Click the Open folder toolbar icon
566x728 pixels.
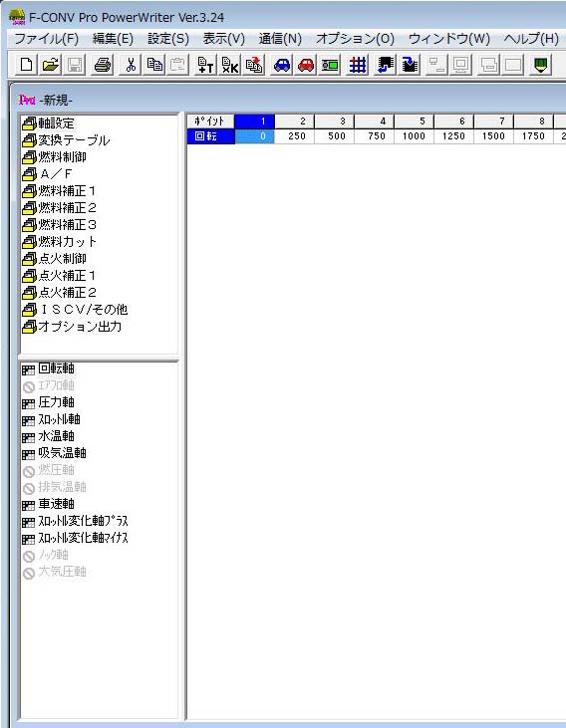click(51, 65)
